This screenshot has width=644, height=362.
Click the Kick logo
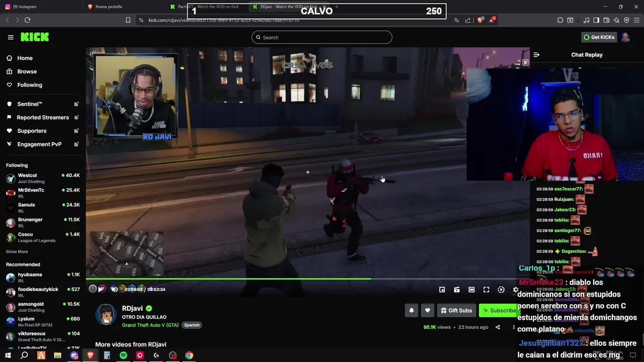click(x=35, y=37)
